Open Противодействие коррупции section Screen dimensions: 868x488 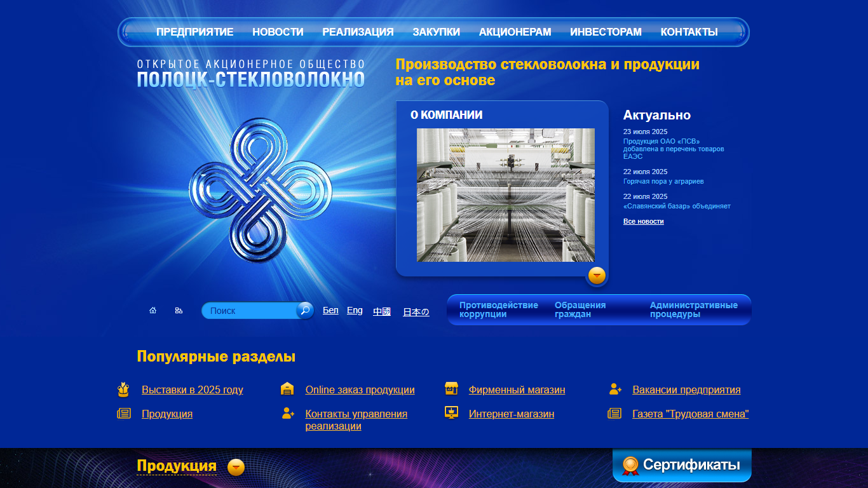[x=499, y=309]
